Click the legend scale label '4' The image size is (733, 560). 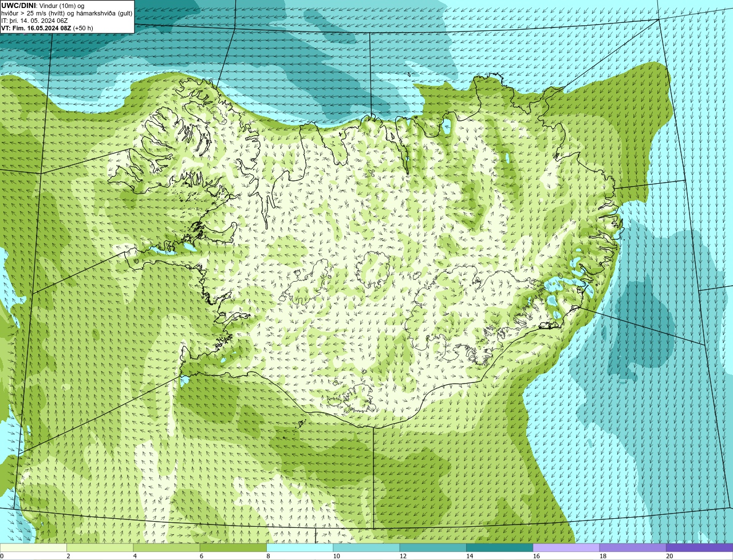tap(135, 556)
